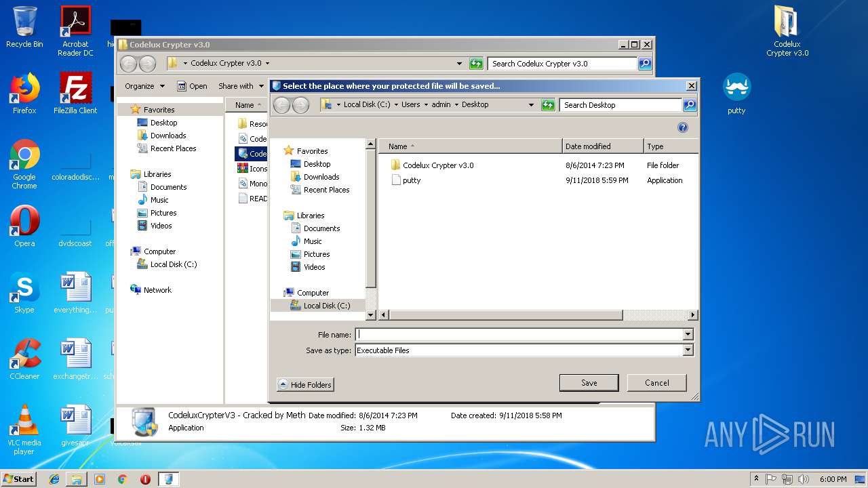Select Network in explorer window sidebar

click(157, 290)
